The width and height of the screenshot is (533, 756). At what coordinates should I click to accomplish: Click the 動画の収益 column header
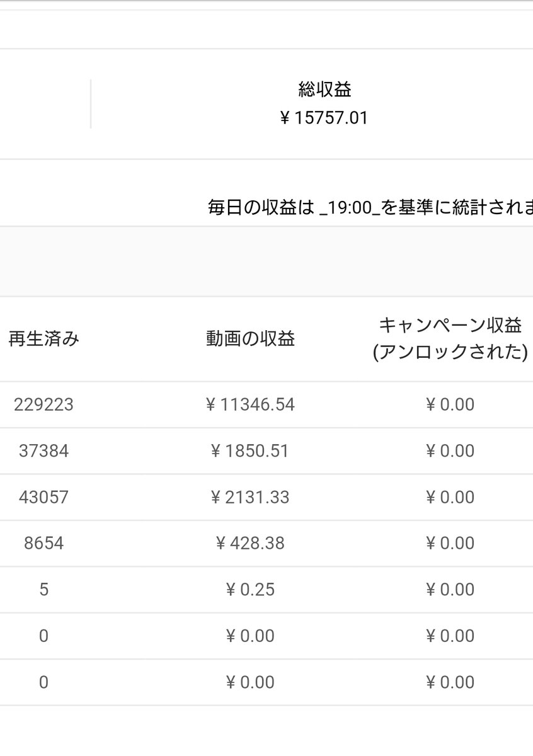pos(250,339)
